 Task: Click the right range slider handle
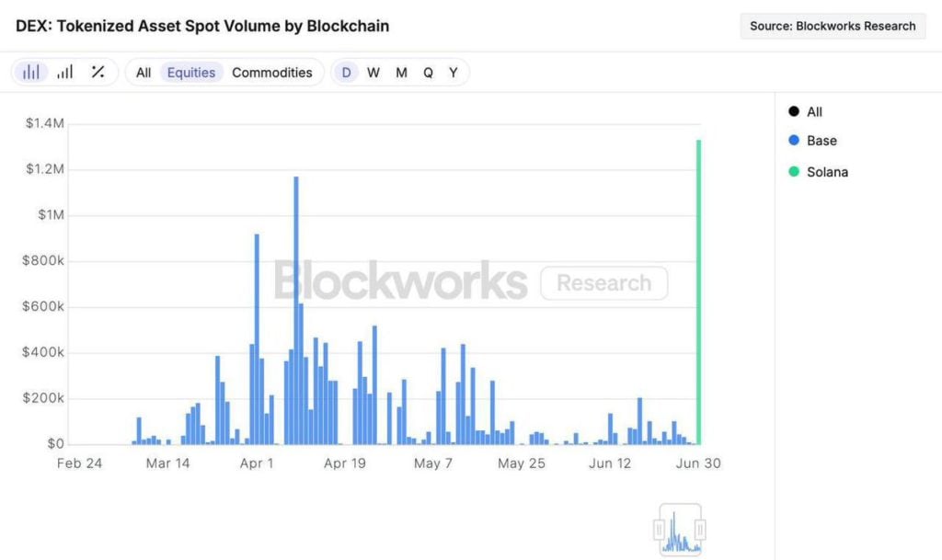701,530
